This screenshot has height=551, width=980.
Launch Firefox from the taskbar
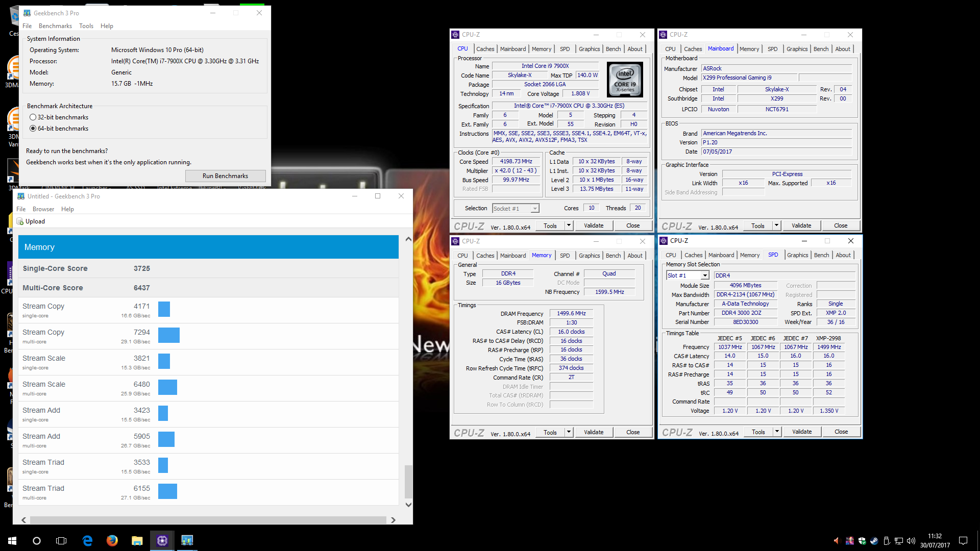point(112,541)
